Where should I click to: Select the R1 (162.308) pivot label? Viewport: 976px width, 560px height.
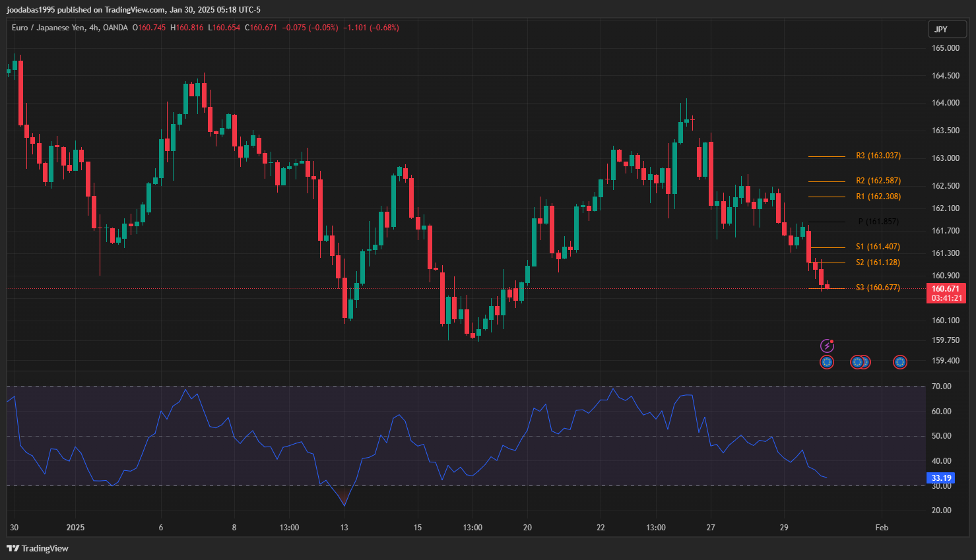tap(878, 197)
